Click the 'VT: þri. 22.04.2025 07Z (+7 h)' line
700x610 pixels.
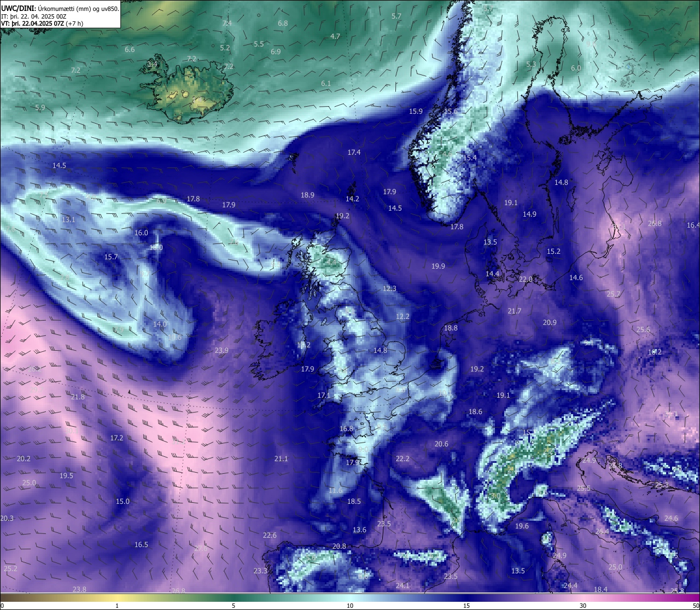click(x=42, y=24)
